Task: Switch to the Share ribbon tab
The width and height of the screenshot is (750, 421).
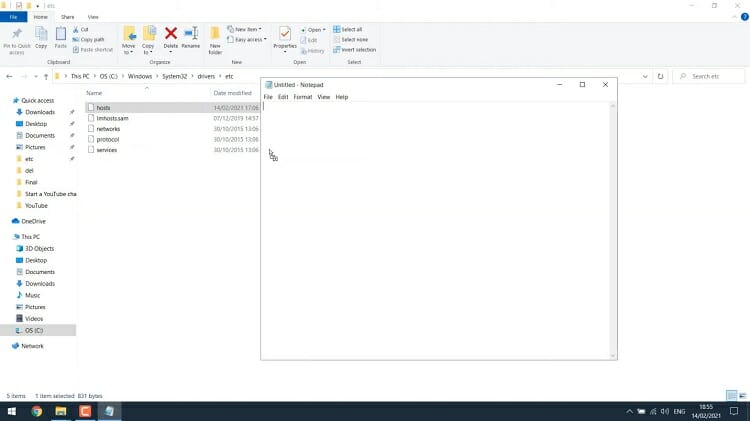Action: tap(67, 17)
